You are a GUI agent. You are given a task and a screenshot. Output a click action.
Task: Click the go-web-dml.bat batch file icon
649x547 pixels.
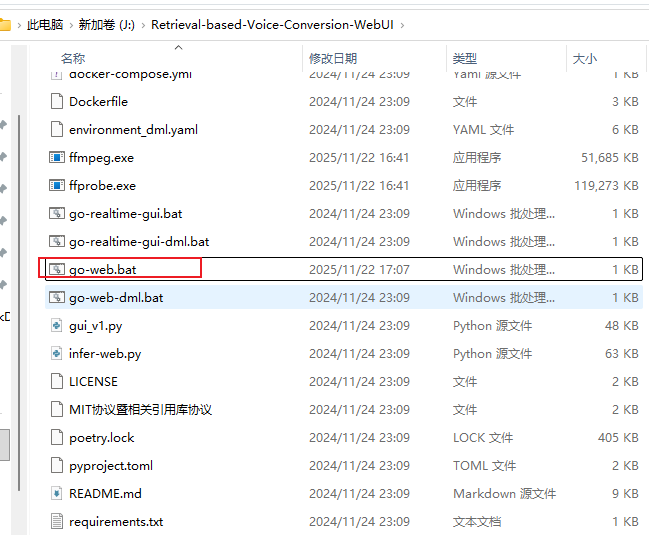(x=57, y=297)
